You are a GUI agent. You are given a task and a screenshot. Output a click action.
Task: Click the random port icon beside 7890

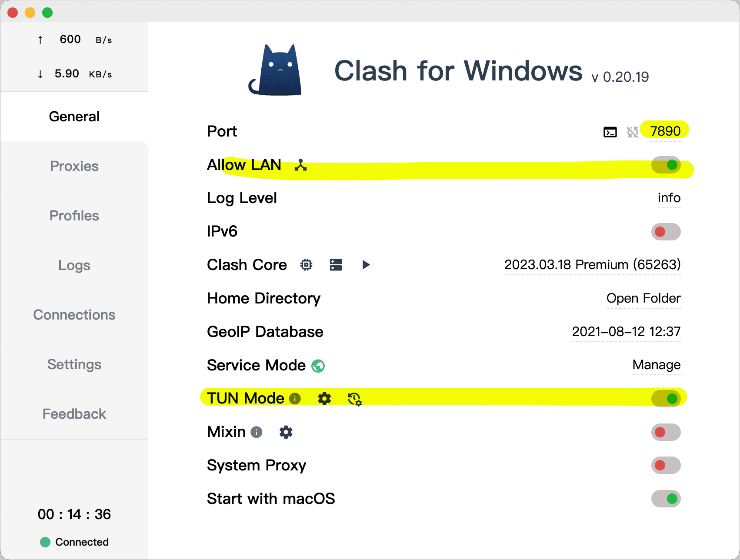click(x=633, y=132)
